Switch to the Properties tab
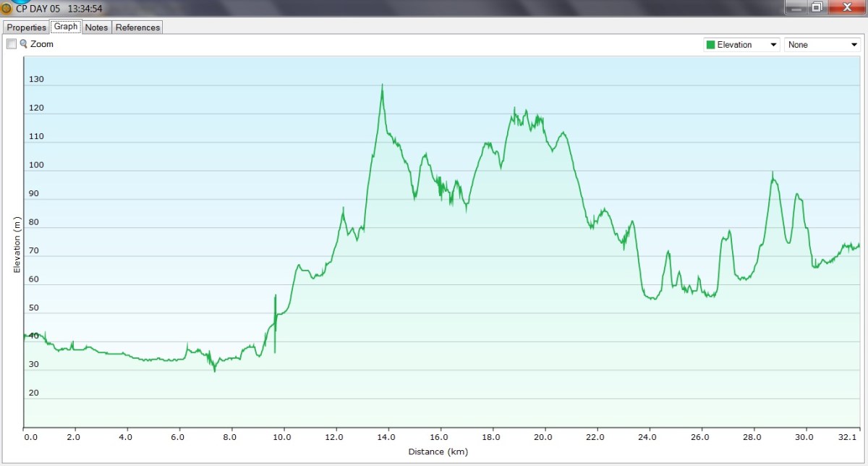The image size is (868, 466). coord(27,27)
